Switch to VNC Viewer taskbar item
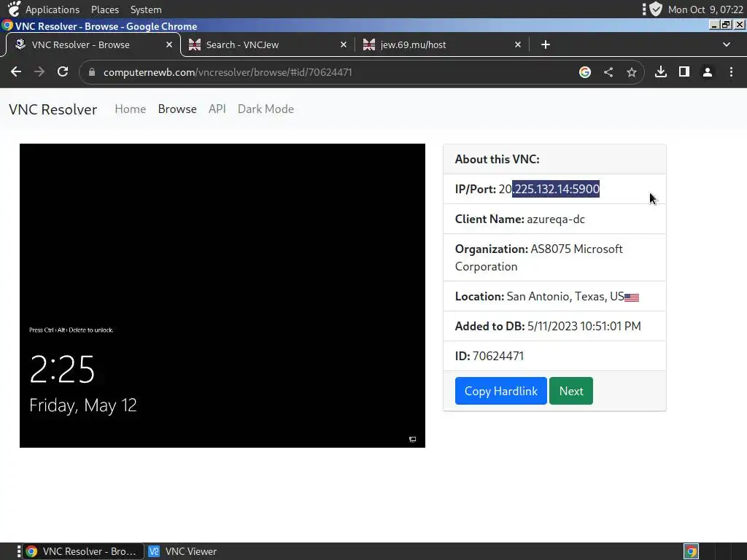The height and width of the screenshot is (560, 747). click(x=183, y=551)
